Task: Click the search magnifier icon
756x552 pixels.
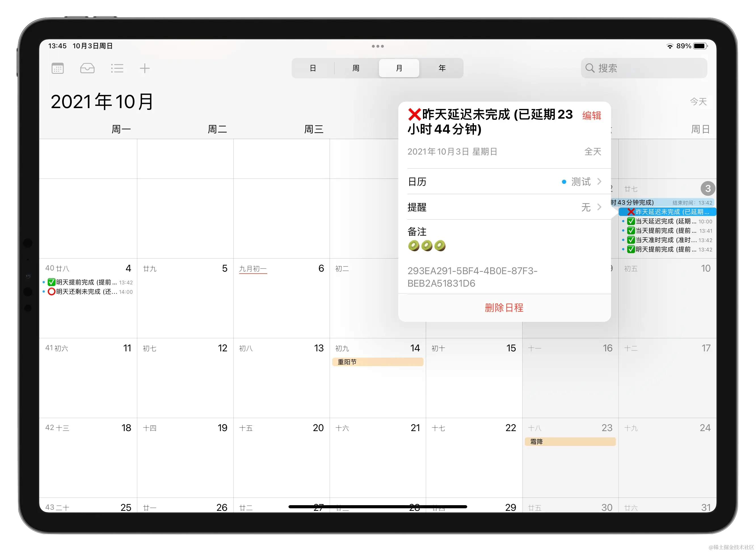Action: click(590, 68)
